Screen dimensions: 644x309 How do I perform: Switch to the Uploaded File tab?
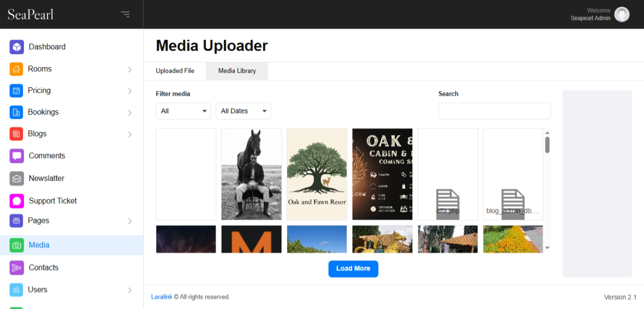click(x=175, y=71)
